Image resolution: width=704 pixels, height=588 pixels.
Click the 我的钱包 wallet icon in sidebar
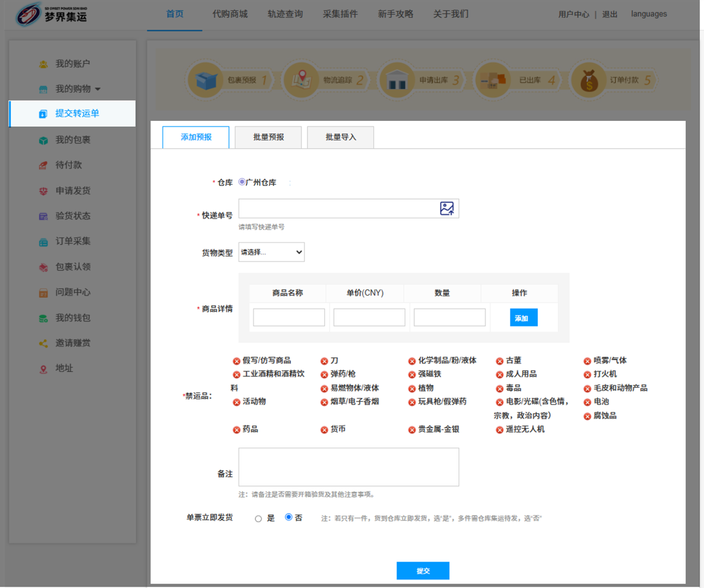click(43, 319)
